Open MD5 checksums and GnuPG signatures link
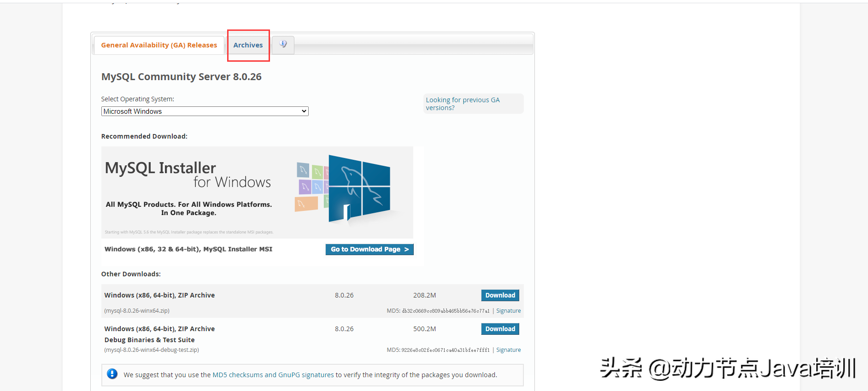This screenshot has width=868, height=391. tap(273, 375)
